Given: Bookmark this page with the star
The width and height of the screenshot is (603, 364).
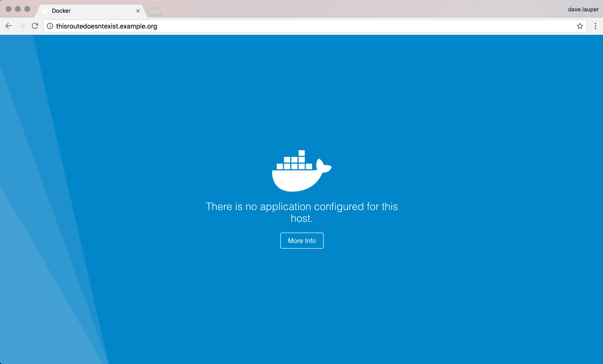Looking at the screenshot, I should tap(579, 26).
